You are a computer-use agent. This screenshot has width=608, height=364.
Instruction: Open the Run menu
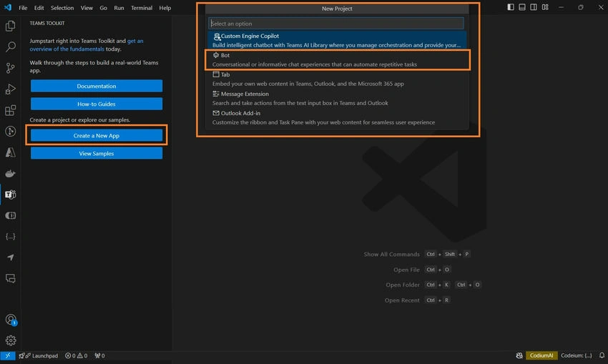point(119,8)
